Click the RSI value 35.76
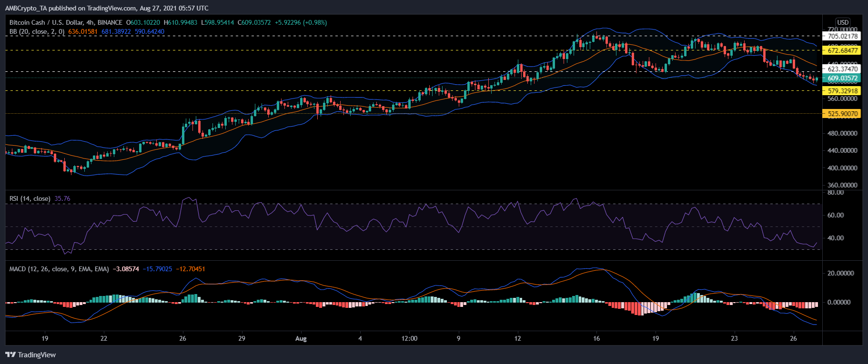 [62, 198]
